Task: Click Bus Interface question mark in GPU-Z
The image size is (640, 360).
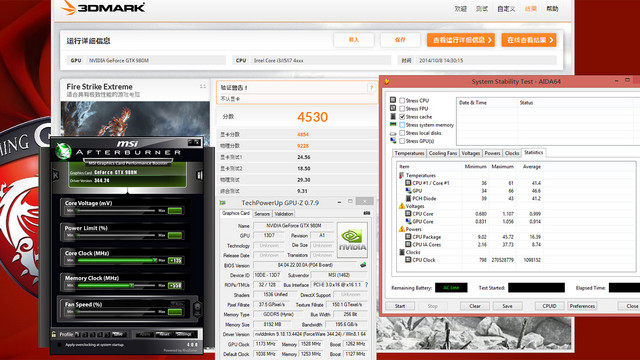Action: click(366, 284)
